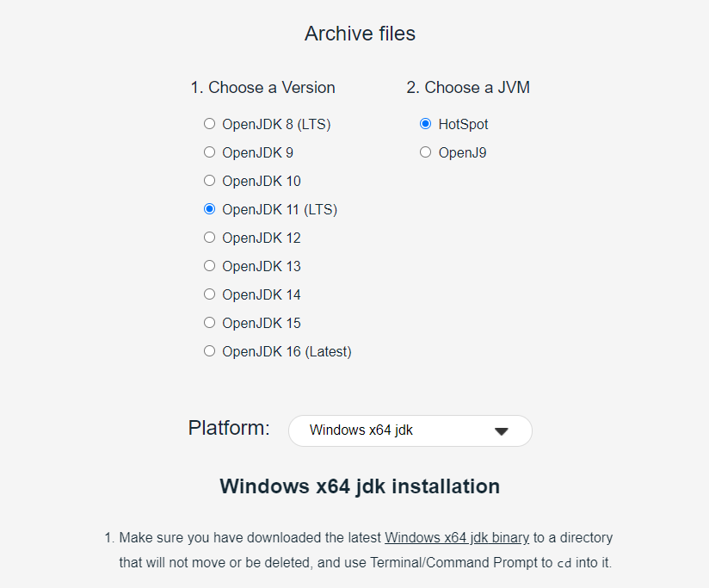Click the OpenJDK 11 (LTS) radio button
Image resolution: width=709 pixels, height=588 pixels.
(209, 209)
